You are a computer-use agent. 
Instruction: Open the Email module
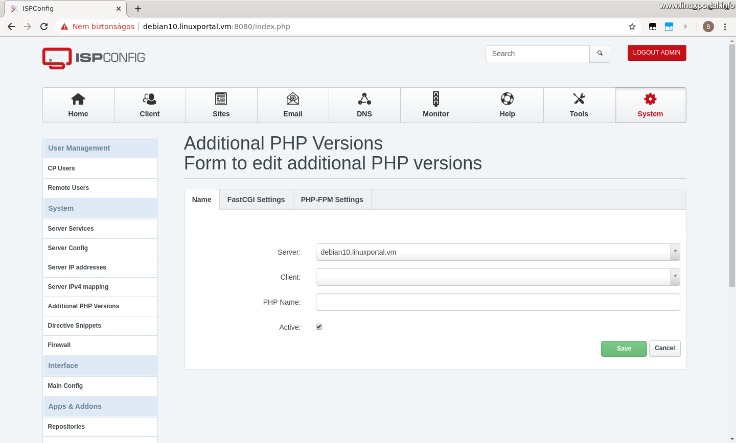click(x=293, y=105)
